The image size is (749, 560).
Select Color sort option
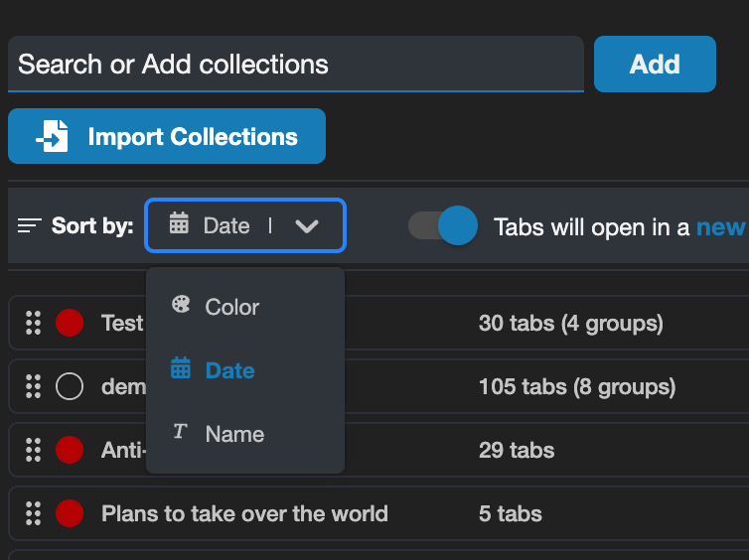click(x=245, y=307)
